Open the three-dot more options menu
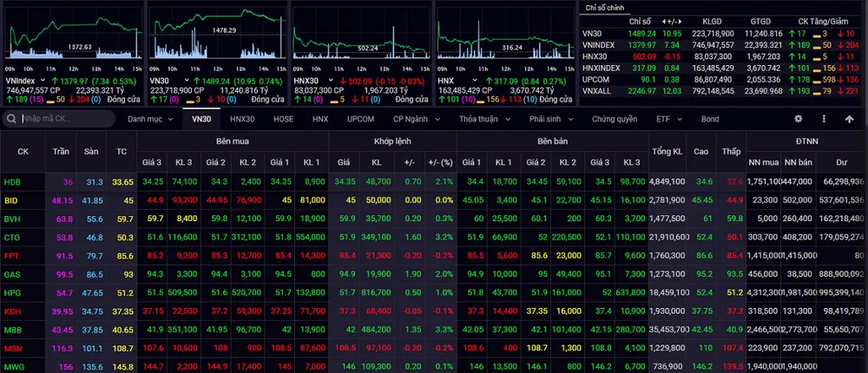This screenshot has height=373, width=868. click(823, 119)
